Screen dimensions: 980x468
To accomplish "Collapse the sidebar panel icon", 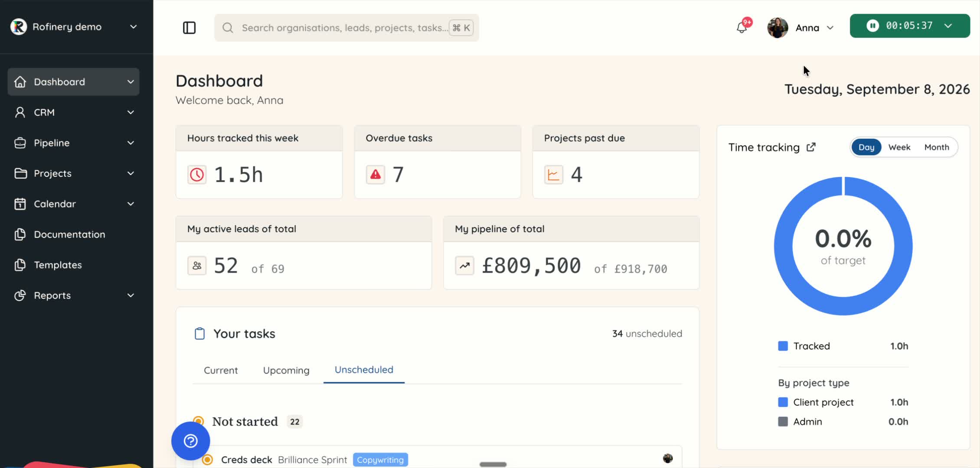I will [x=189, y=28].
